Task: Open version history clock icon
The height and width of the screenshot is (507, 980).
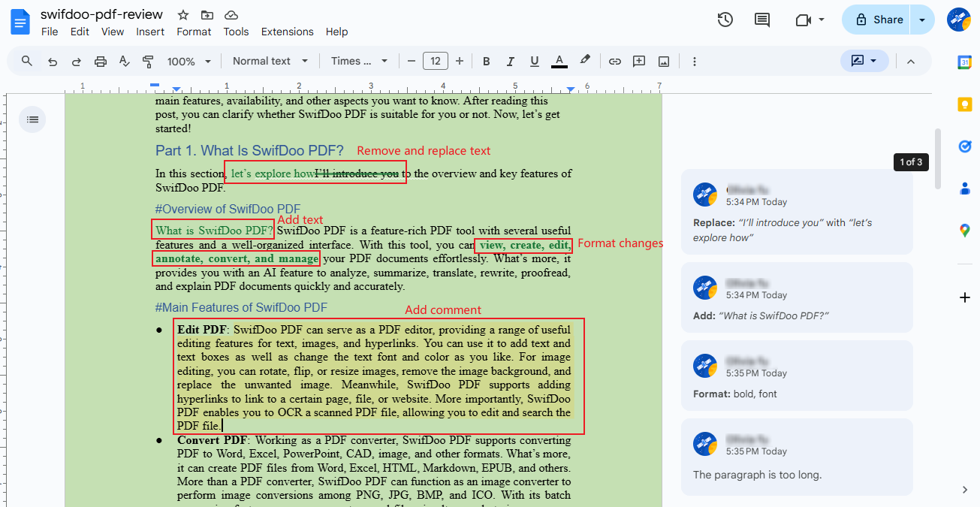Action: point(725,20)
